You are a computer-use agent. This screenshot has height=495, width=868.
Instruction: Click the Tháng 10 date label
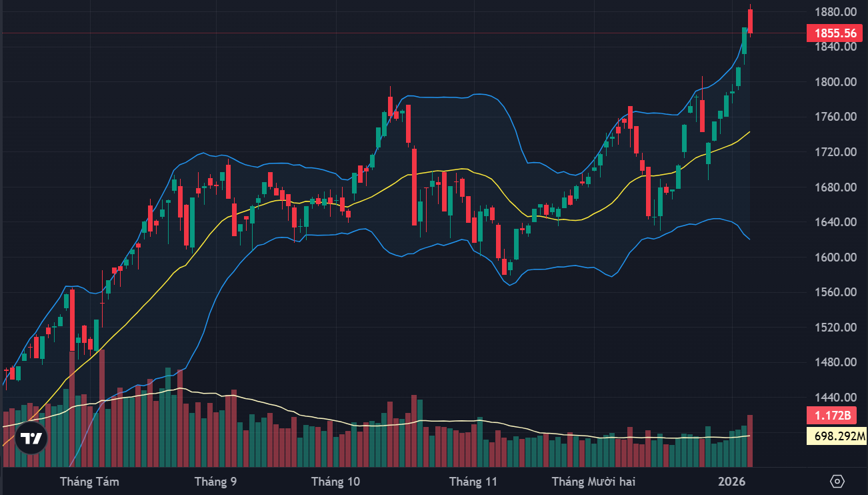pos(335,481)
